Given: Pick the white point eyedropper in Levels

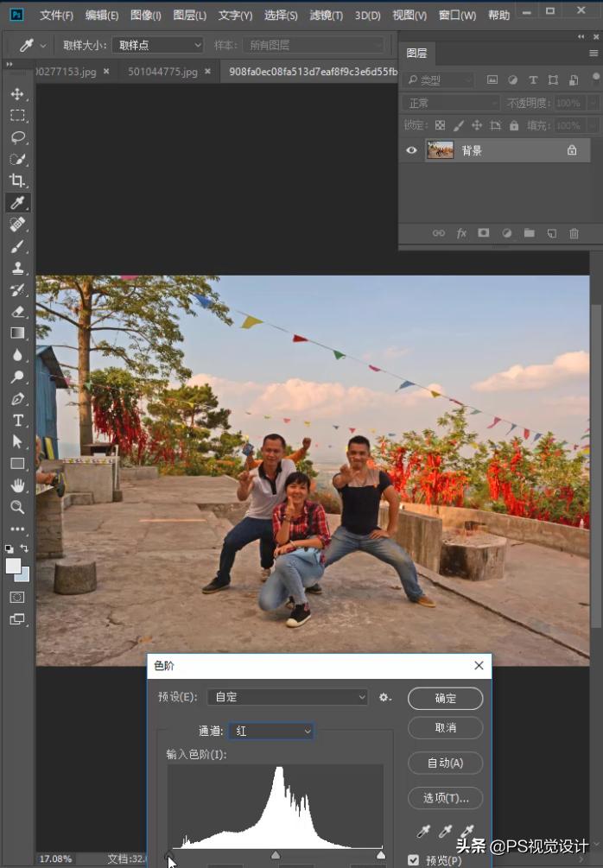Looking at the screenshot, I should [x=467, y=832].
